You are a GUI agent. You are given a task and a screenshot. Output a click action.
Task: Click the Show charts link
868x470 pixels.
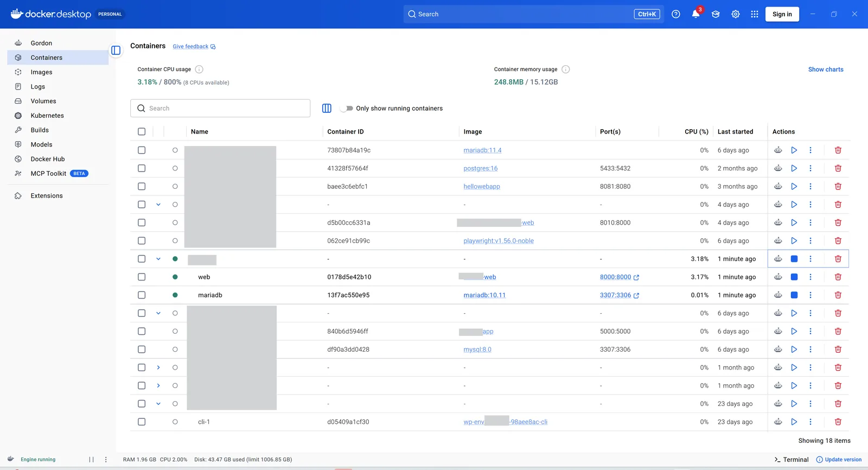point(826,69)
